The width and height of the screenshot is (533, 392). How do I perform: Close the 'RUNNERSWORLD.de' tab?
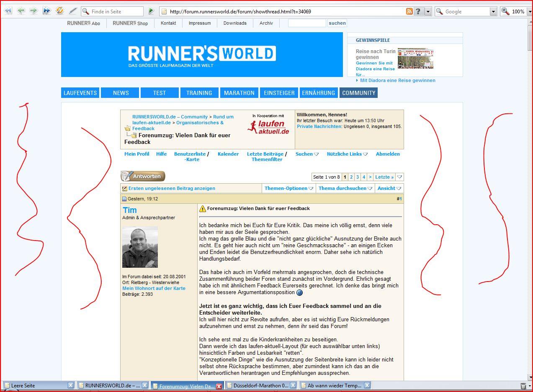pyautogui.click(x=144, y=385)
